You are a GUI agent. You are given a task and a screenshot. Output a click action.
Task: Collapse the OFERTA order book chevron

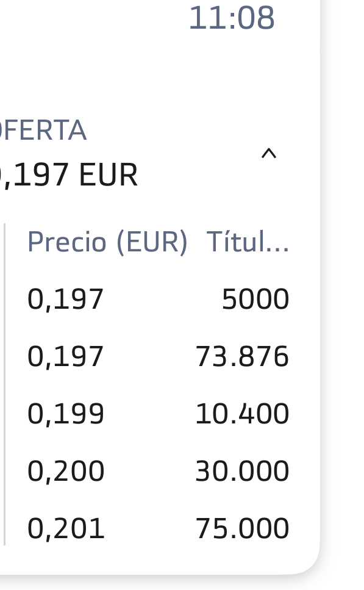(269, 154)
